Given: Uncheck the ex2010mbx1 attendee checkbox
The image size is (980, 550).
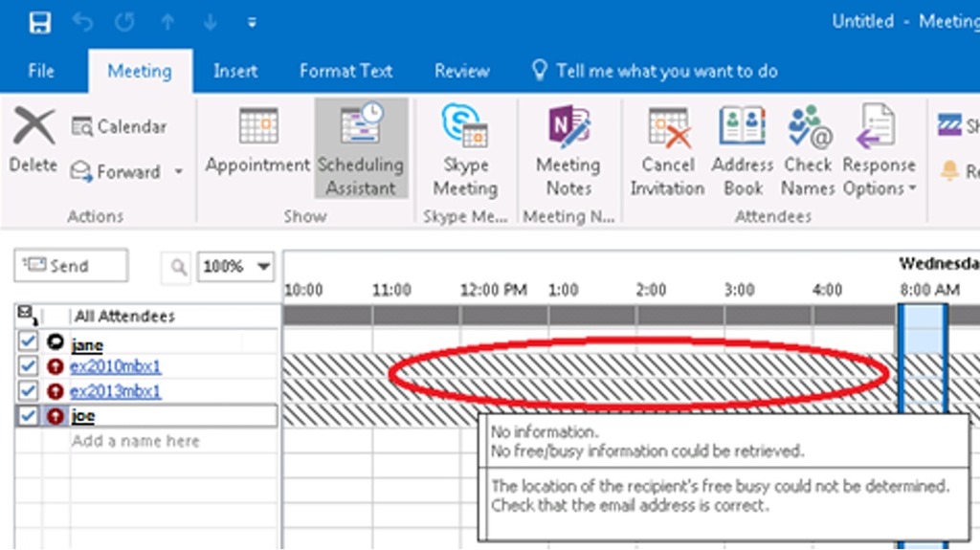Looking at the screenshot, I should 28,365.
